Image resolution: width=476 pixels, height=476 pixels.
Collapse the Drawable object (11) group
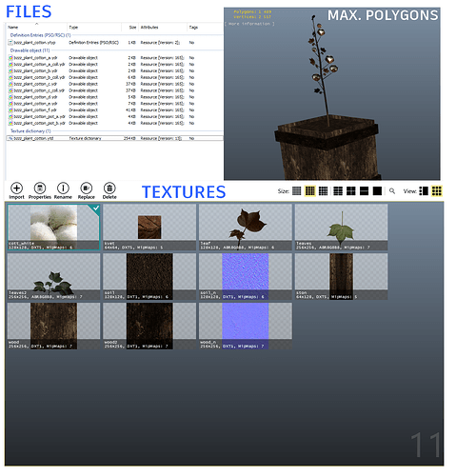(30, 50)
